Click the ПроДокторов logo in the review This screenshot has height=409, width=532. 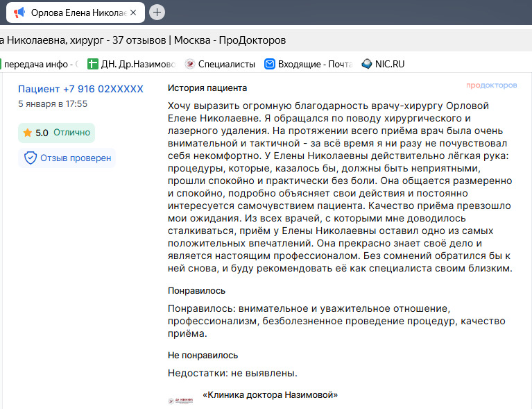[x=491, y=85]
